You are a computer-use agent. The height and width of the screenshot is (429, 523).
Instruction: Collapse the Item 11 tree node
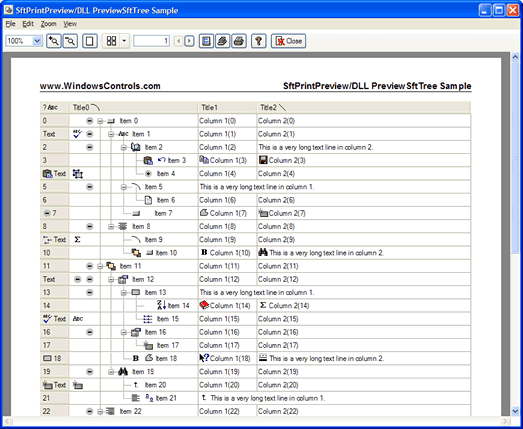[100, 266]
